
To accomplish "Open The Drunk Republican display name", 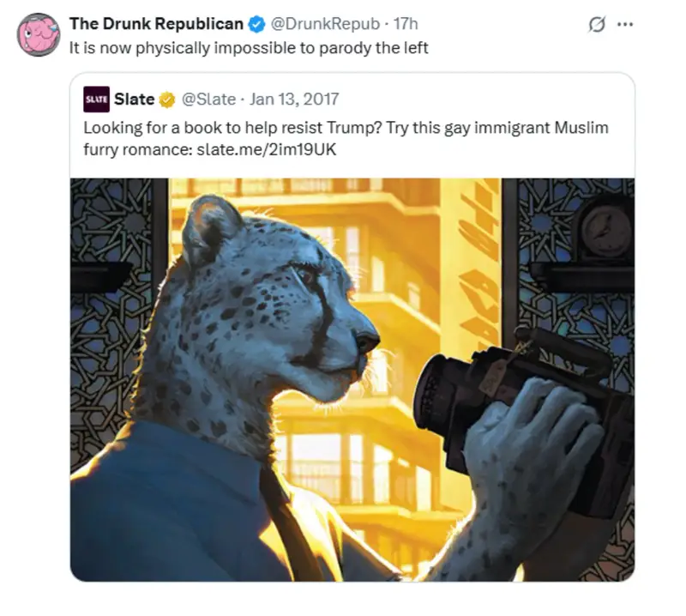I will click(x=156, y=24).
